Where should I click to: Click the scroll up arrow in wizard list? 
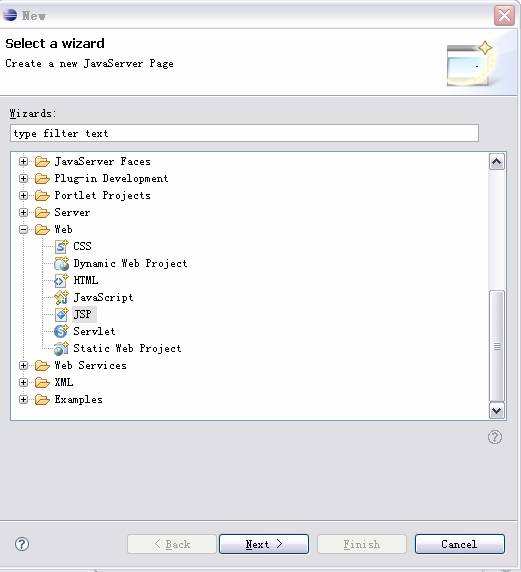coord(497,162)
